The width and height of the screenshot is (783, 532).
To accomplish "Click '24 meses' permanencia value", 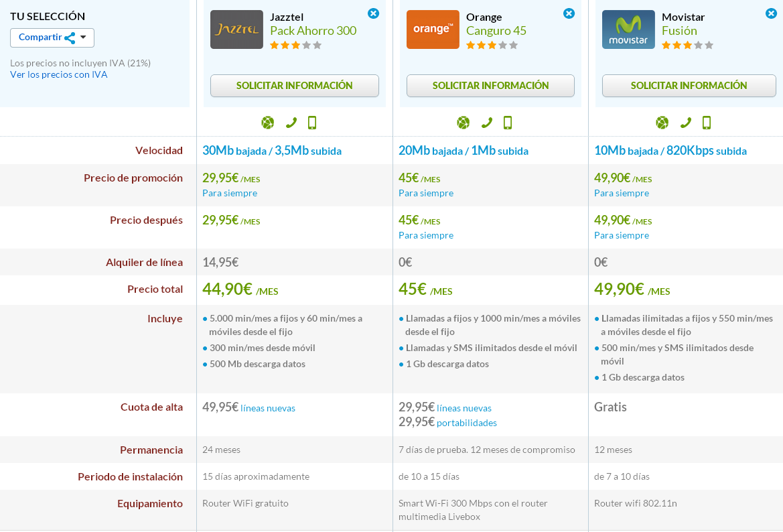I will coord(221,450).
